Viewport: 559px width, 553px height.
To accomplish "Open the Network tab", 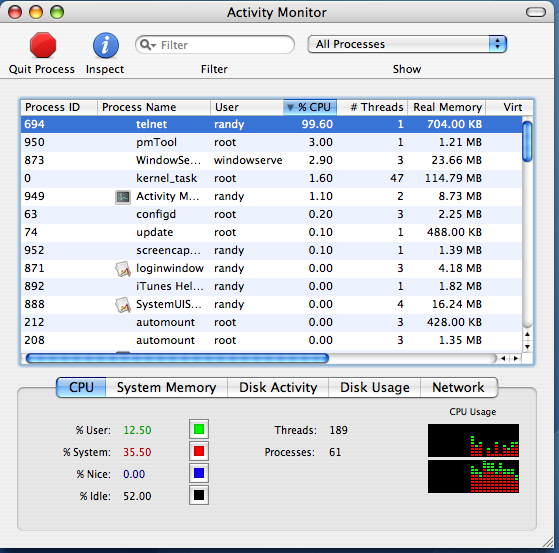I will tap(458, 387).
